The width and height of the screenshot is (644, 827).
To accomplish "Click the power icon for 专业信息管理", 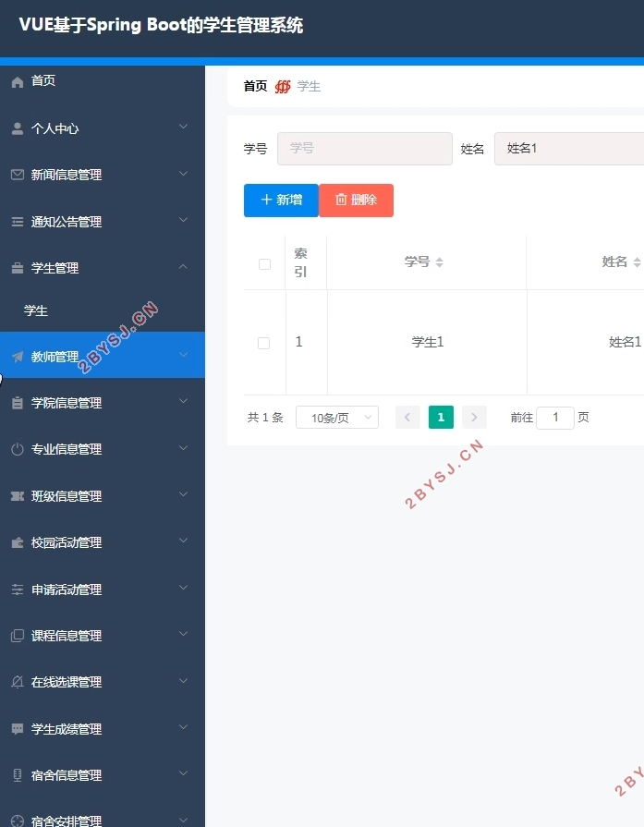I will tap(18, 449).
